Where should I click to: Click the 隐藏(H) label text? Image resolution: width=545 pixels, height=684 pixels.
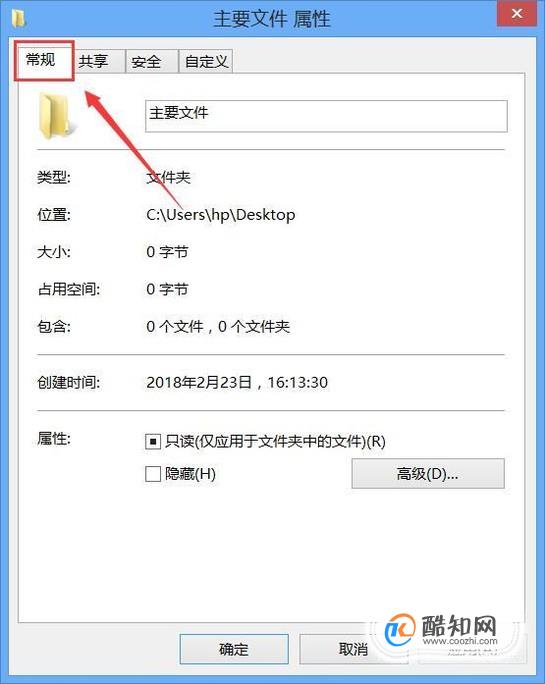pyautogui.click(x=190, y=474)
